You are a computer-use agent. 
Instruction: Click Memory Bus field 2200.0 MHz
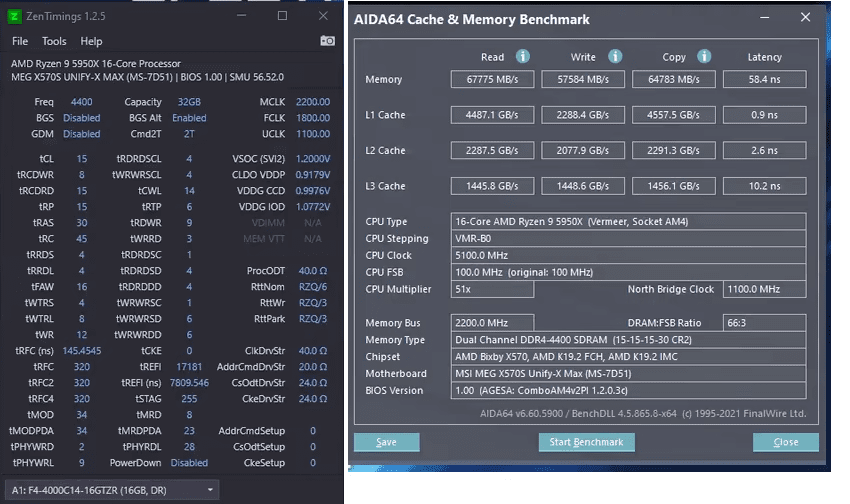pos(492,322)
